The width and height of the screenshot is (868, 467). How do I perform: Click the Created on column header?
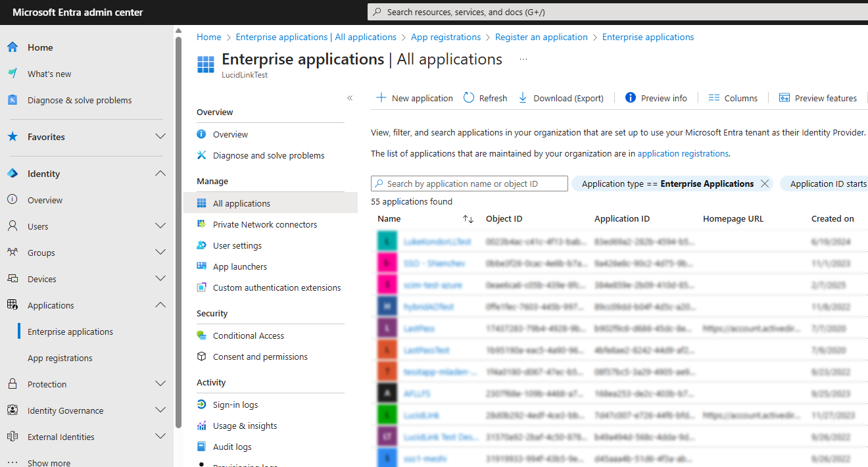point(832,218)
